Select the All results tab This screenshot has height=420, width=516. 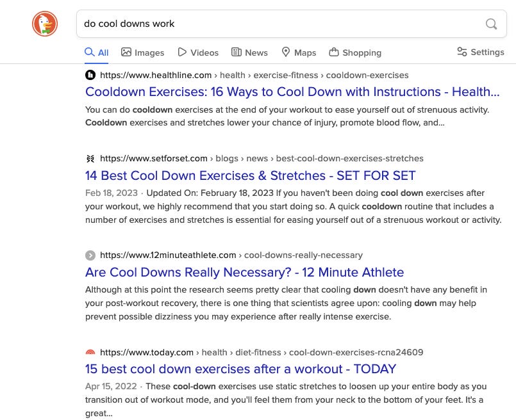[96, 52]
